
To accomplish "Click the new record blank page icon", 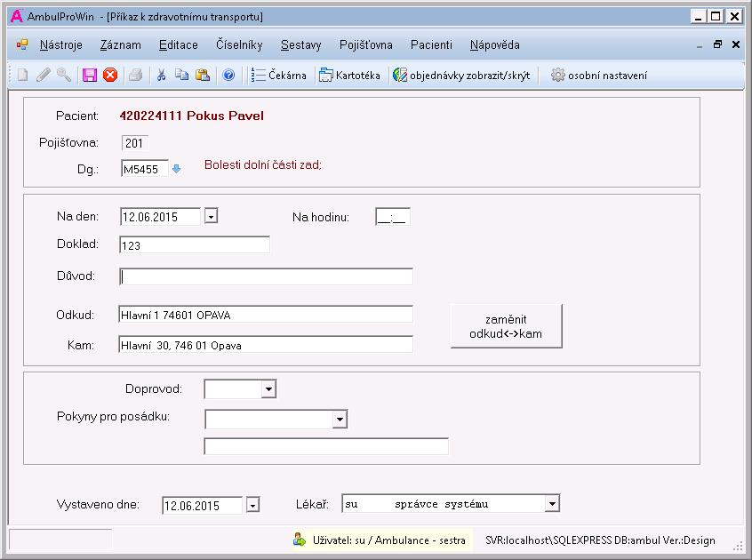I will tap(22, 75).
